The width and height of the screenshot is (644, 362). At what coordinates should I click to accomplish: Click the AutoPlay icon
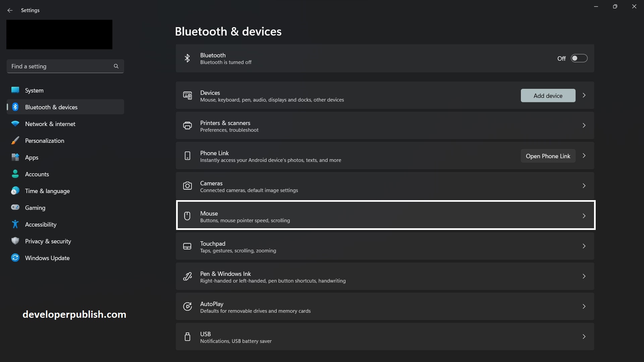click(187, 306)
